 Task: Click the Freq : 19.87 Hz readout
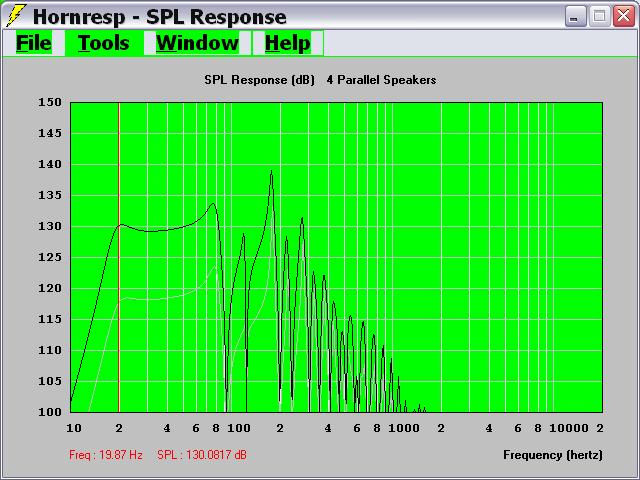(x=106, y=455)
